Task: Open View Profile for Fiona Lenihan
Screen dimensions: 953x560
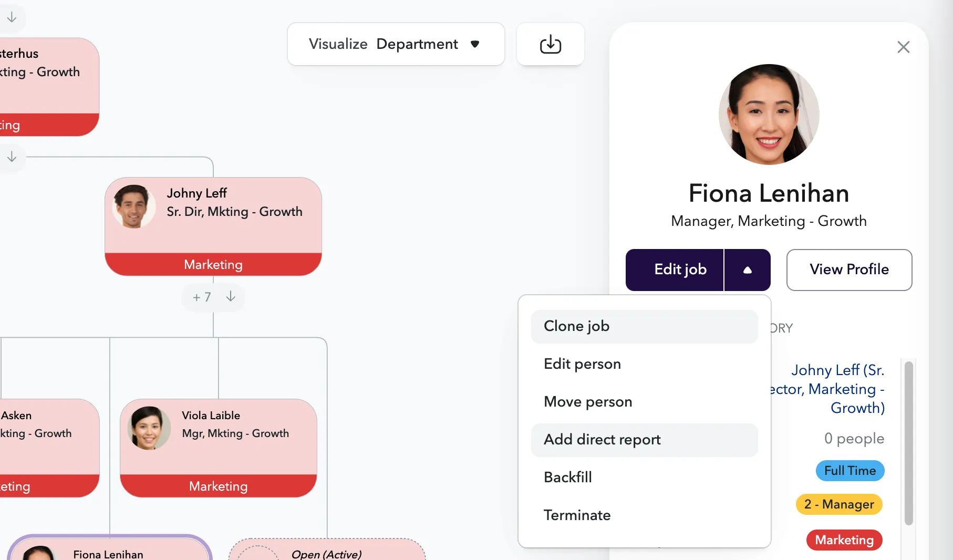Action: coord(849,269)
